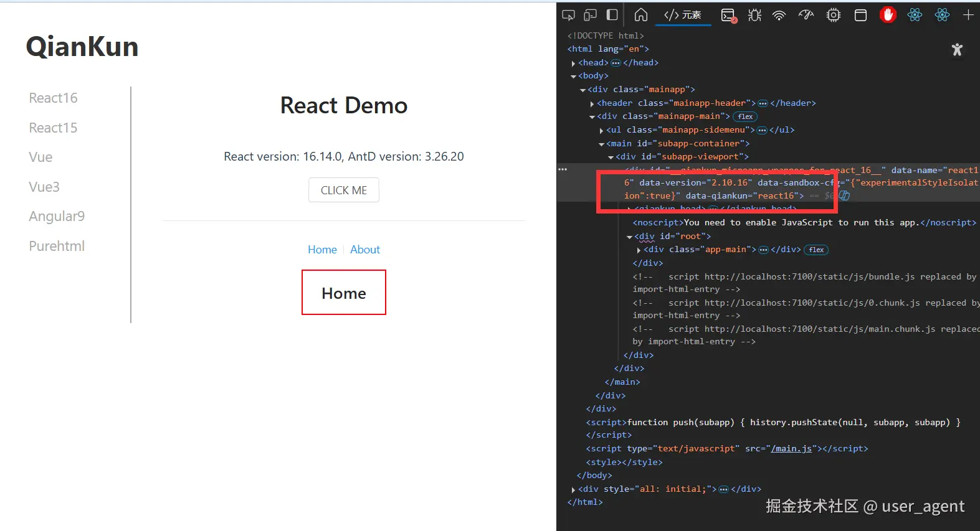Expand the header mainapp-header node
This screenshot has height=531, width=980.
coord(592,103)
